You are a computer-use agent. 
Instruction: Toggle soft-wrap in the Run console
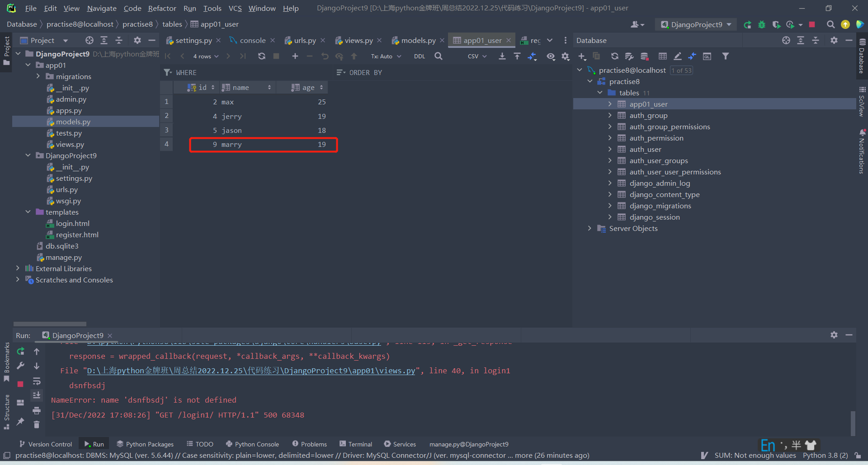click(x=37, y=381)
